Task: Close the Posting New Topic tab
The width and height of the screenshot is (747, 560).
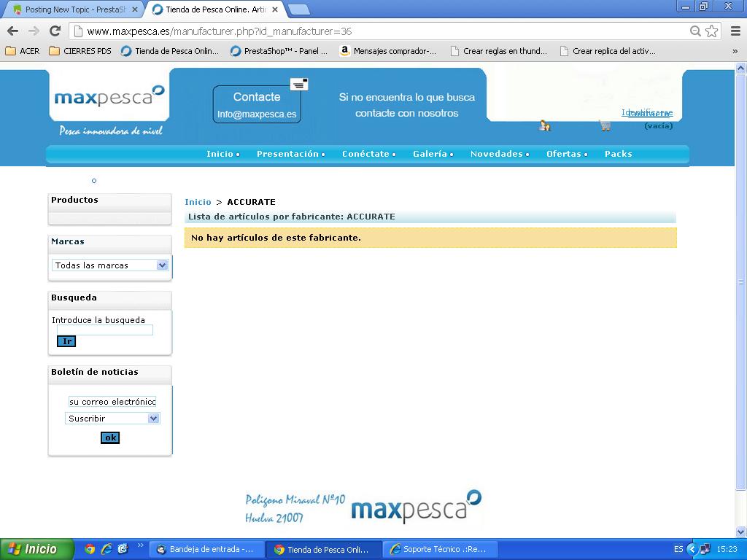Action: tap(135, 9)
